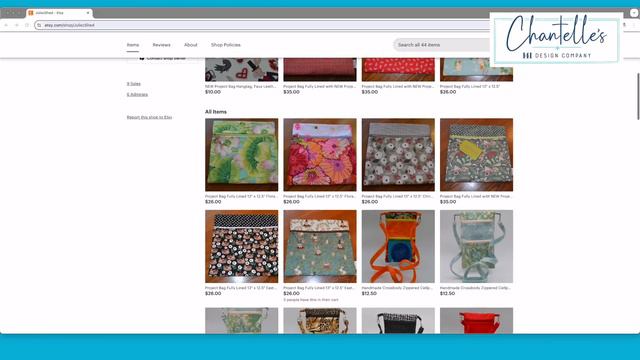Open the light blue crossbody bag thumbnail
Image resolution: width=640 pixels, height=360 pixels.
point(476,247)
